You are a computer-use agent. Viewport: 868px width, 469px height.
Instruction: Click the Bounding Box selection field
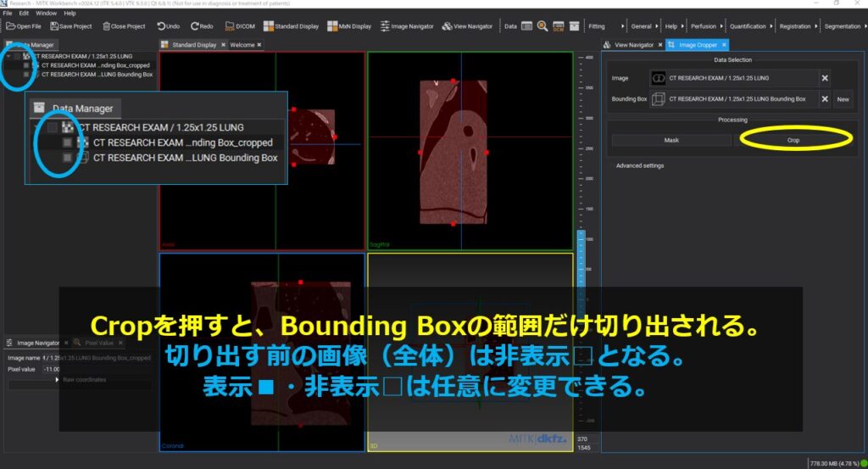[x=734, y=99]
